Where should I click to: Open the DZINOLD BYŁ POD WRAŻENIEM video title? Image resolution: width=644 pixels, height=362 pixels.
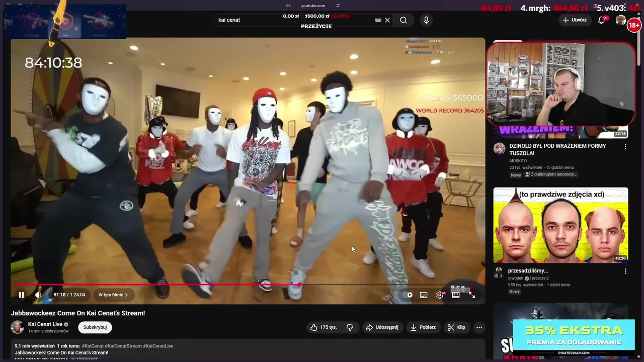557,149
